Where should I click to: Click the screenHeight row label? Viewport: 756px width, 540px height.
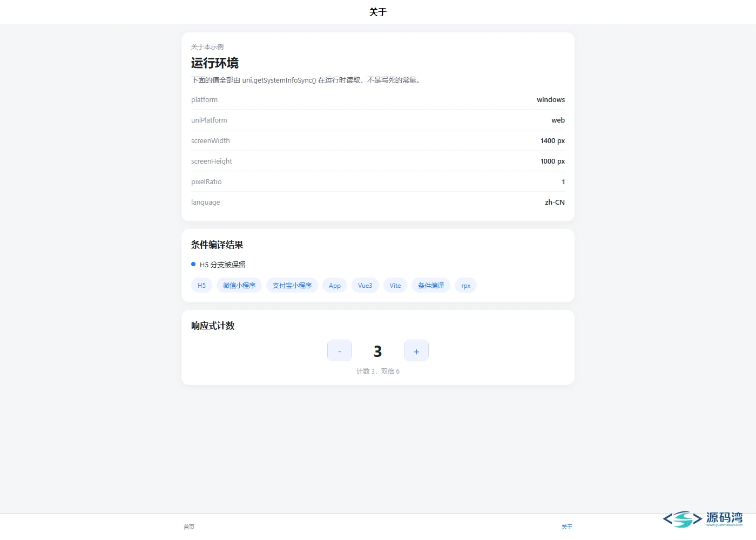pos(212,161)
